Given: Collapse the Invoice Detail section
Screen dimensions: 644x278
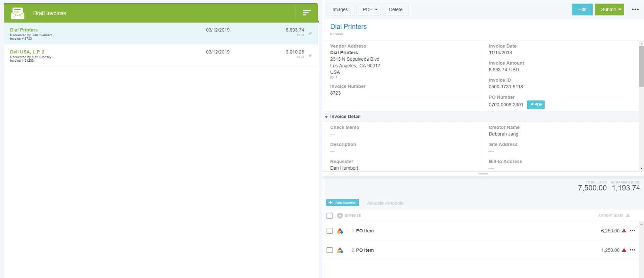Looking at the screenshot, I should click(326, 117).
